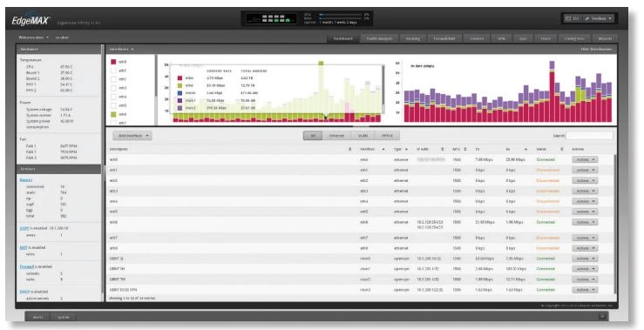This screenshot has width=644, height=330.
Task: Click the interface table vertical scrollbar
Action: [615, 224]
